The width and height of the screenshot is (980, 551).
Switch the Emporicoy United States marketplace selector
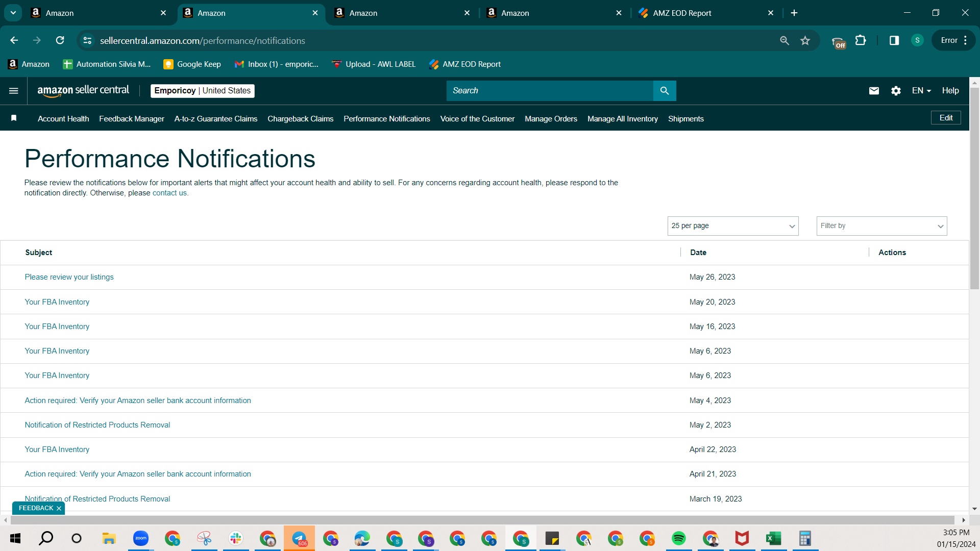203,91
